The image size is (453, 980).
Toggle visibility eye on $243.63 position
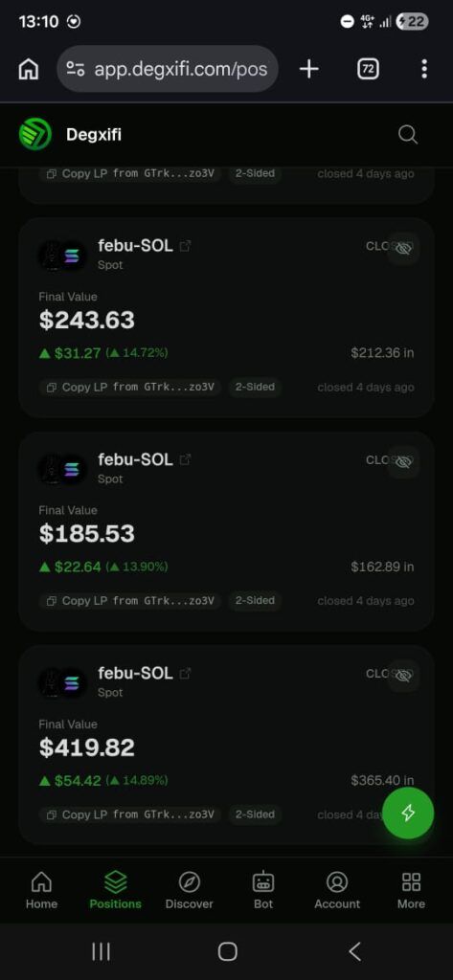[x=403, y=249]
